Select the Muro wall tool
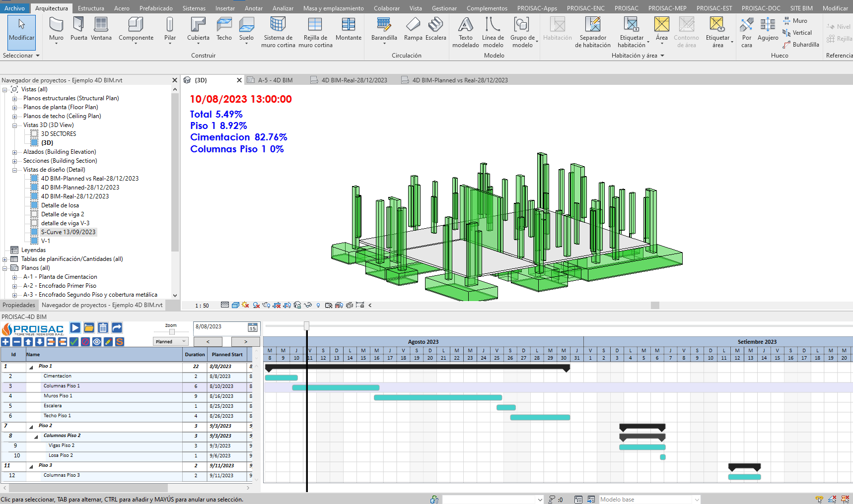The width and height of the screenshot is (853, 504). (56, 30)
